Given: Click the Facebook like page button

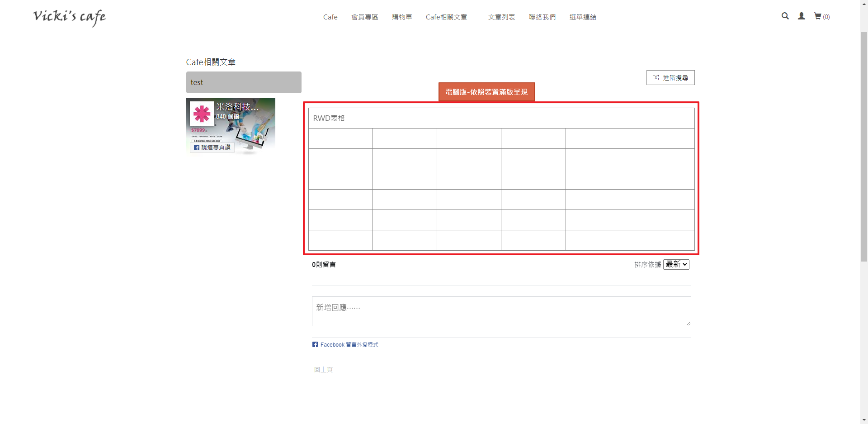Looking at the screenshot, I should [212, 148].
